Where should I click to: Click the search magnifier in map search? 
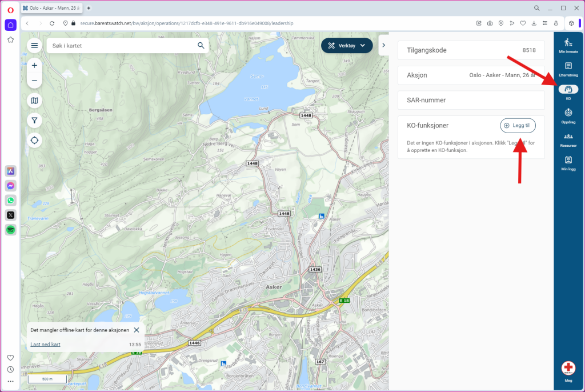(x=201, y=46)
